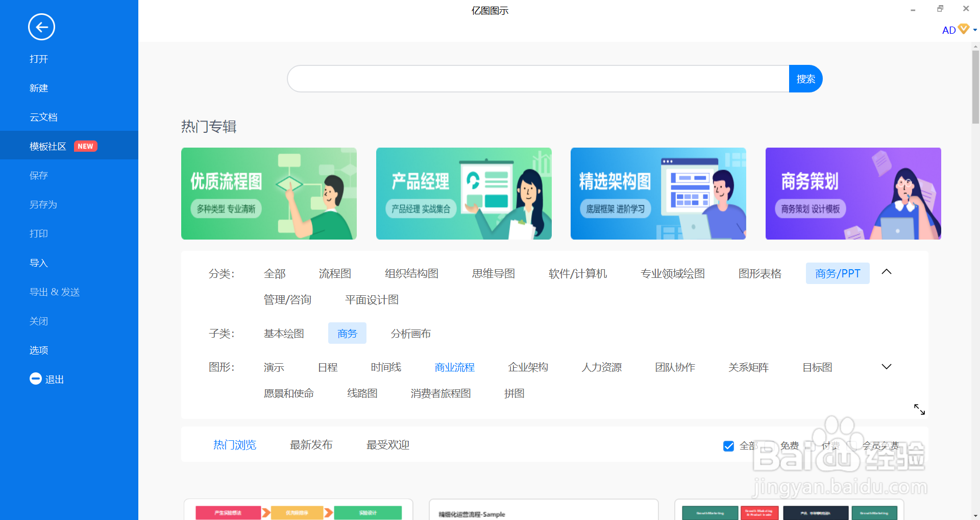This screenshot has width=980, height=520.
Task: Select the 管理/咨询 category
Action: [287, 300]
